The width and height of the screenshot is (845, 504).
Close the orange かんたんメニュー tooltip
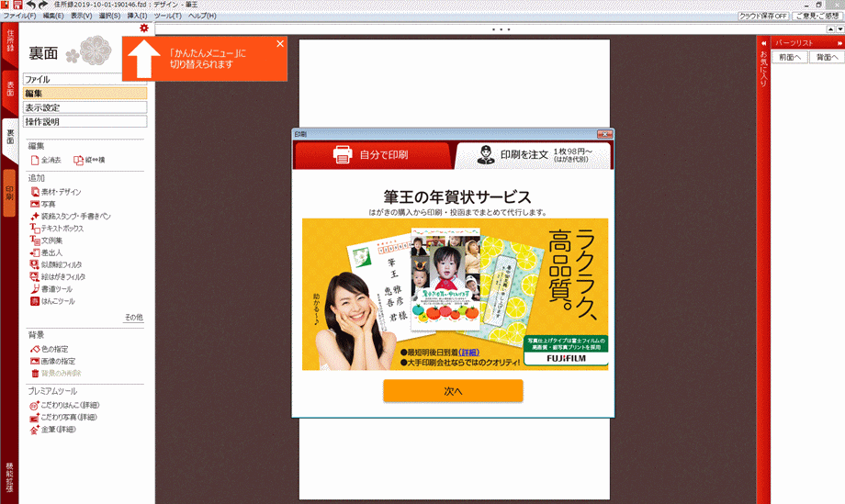tap(280, 44)
